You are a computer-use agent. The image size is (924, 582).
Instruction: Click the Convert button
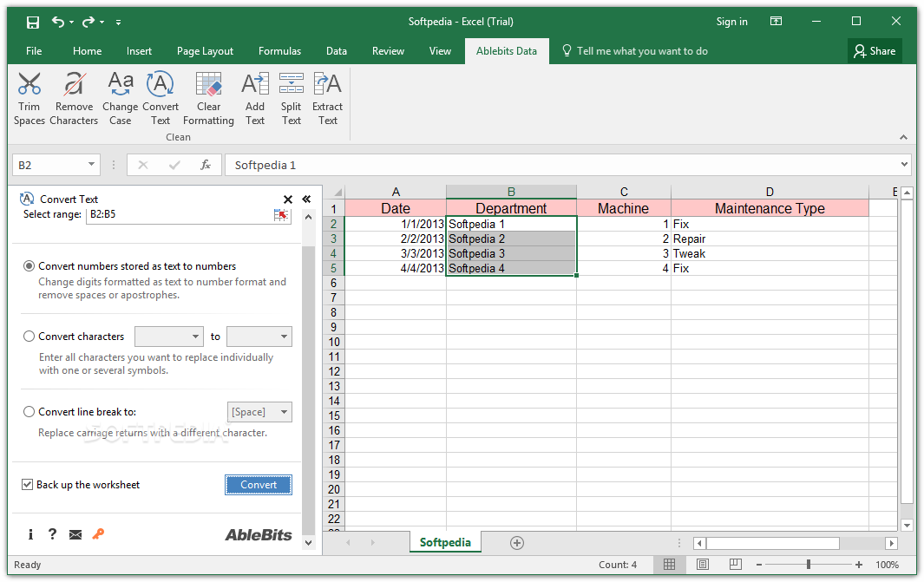[259, 485]
